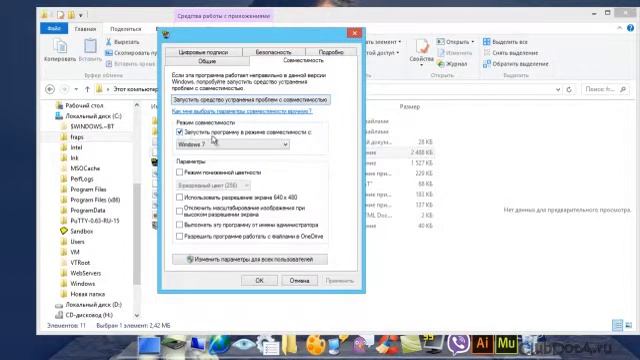The image size is (640, 360).
Task: Click the Properties dropdown arrow under Свойства
Action: point(422,65)
